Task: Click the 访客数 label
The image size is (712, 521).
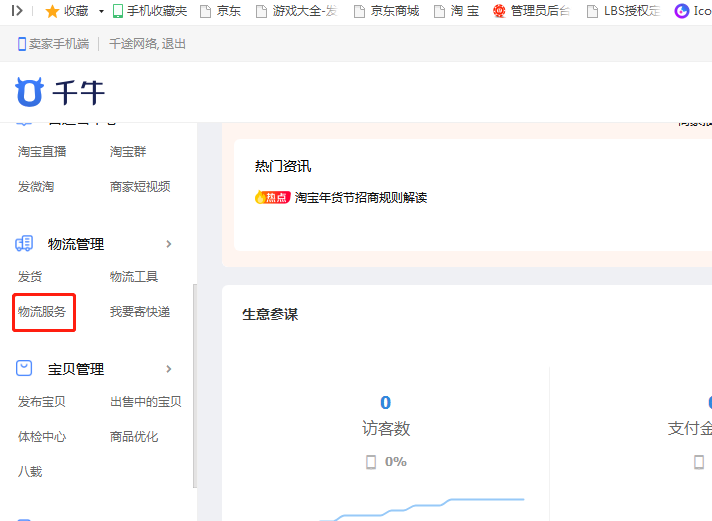Action: pos(386,428)
